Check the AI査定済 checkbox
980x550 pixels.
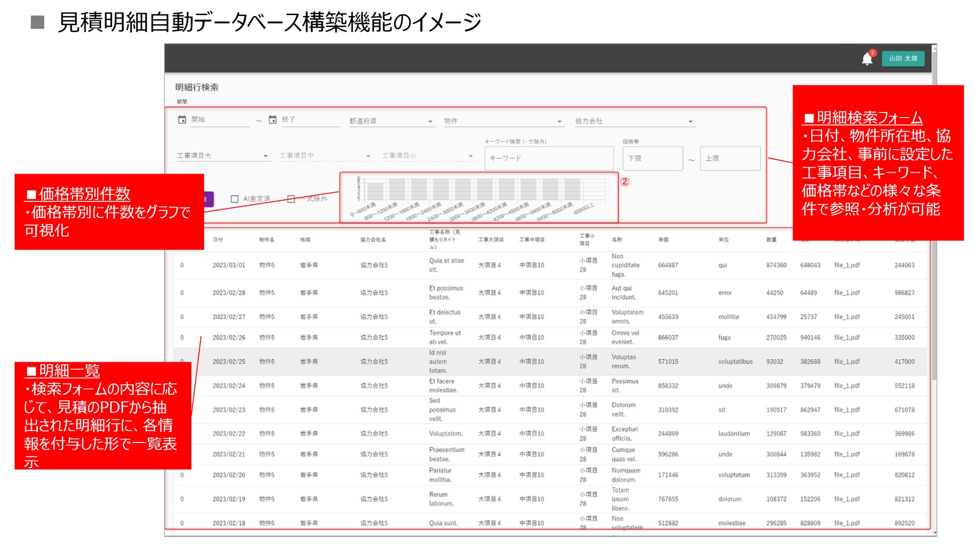[x=234, y=199]
